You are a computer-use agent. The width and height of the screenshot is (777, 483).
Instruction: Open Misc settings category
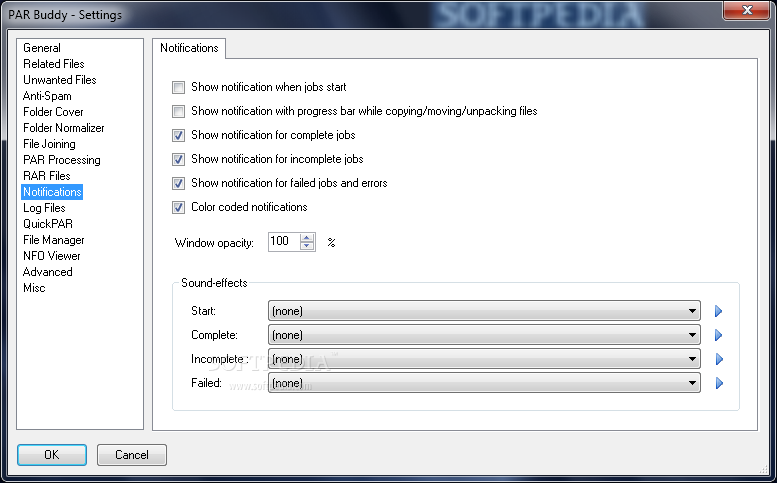tap(34, 288)
